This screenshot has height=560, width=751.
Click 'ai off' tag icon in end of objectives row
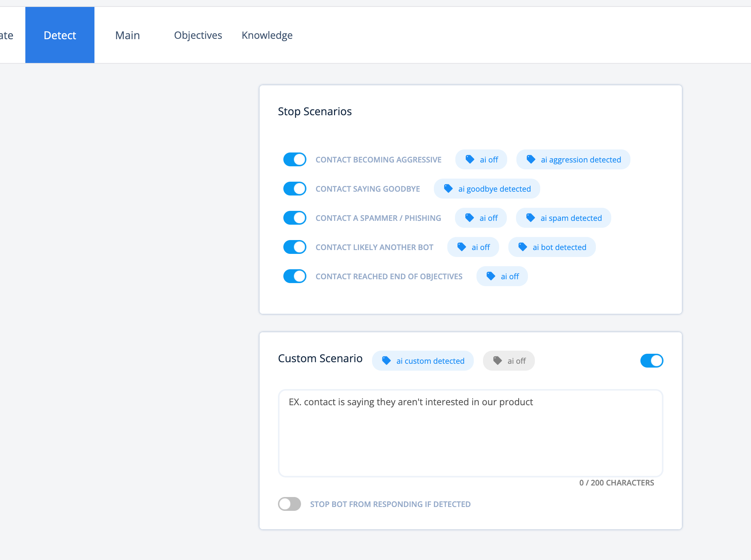[x=491, y=276]
